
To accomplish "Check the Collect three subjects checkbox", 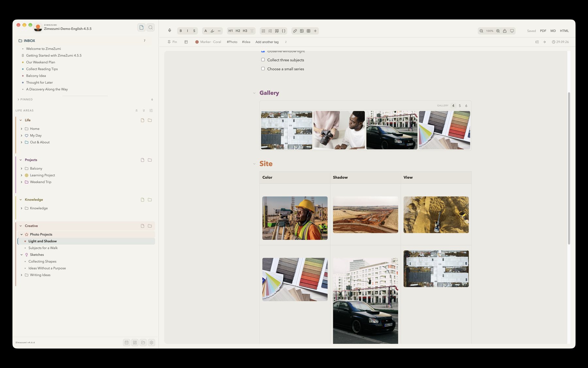I will pyautogui.click(x=263, y=60).
